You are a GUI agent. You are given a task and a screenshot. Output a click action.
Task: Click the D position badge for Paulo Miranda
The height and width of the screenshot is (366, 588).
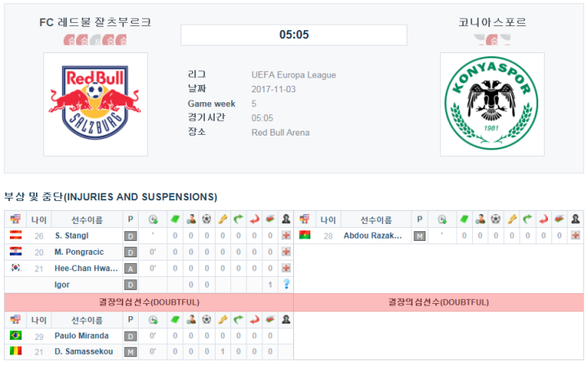tap(131, 337)
